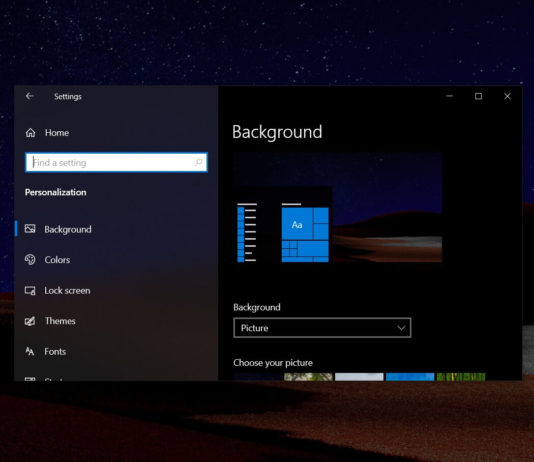The image size is (534, 462).
Task: Minimize the Settings window
Action: click(x=450, y=96)
